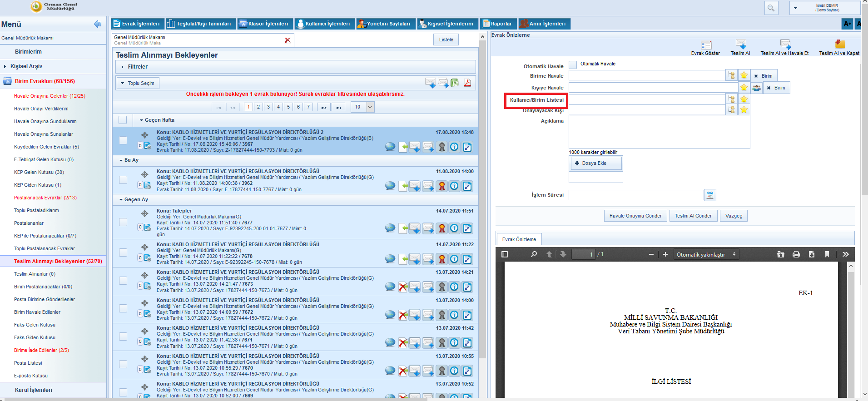Enable the Otomatik Havale checkbox
The width and height of the screenshot is (868, 401).
(x=573, y=64)
